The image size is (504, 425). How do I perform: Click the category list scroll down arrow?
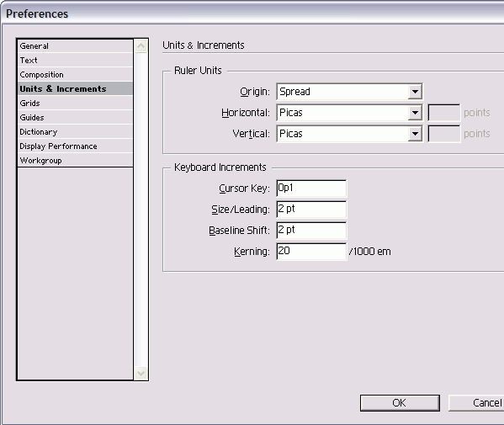pos(141,373)
